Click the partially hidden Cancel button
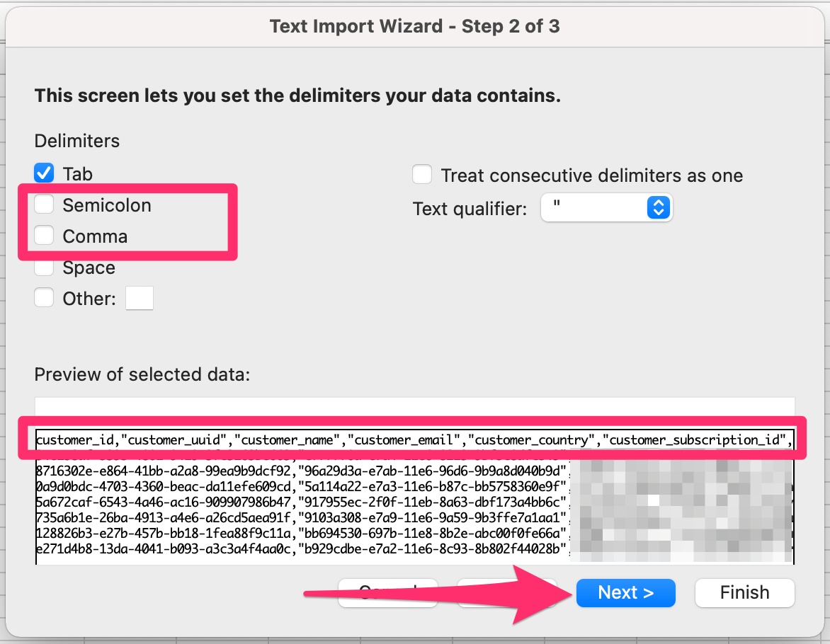The width and height of the screenshot is (830, 644). [x=387, y=592]
